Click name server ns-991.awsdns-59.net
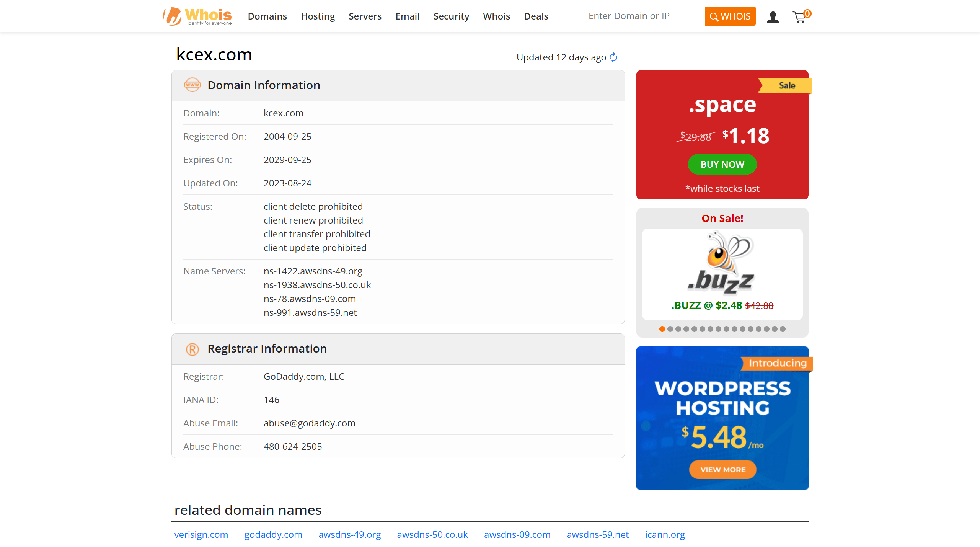The image size is (980, 547). pyautogui.click(x=310, y=312)
